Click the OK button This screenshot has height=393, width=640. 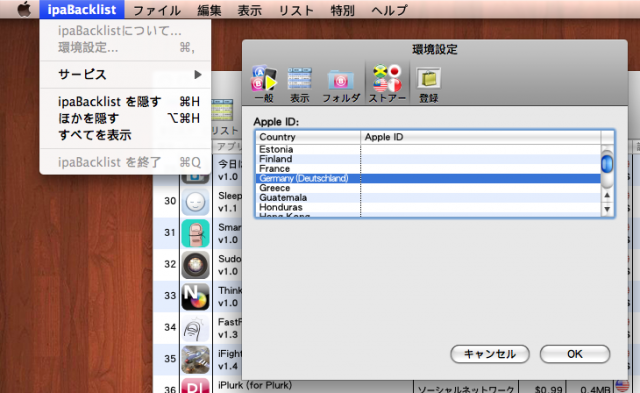pyautogui.click(x=575, y=354)
